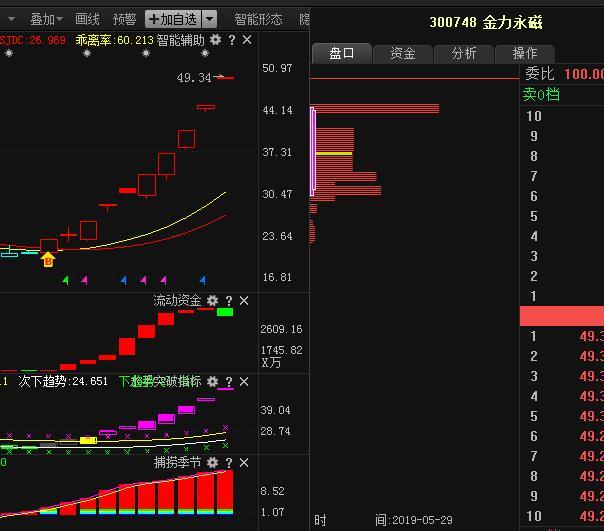Image resolution: width=604 pixels, height=531 pixels.
Task: Add stock with 加自选 button
Action: pos(172,19)
